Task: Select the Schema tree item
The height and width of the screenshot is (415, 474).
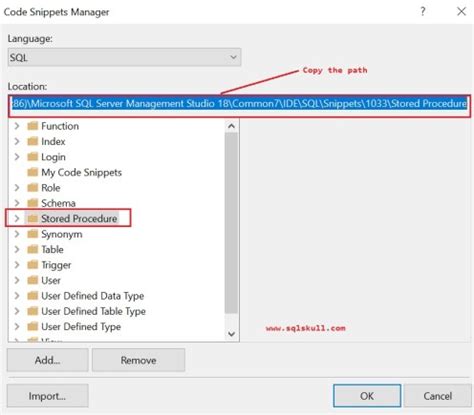Action: click(58, 203)
